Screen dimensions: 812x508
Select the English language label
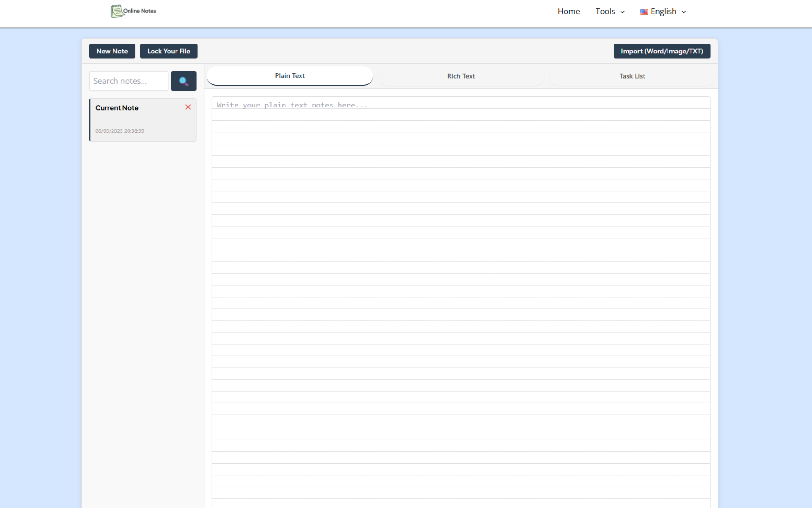(663, 12)
